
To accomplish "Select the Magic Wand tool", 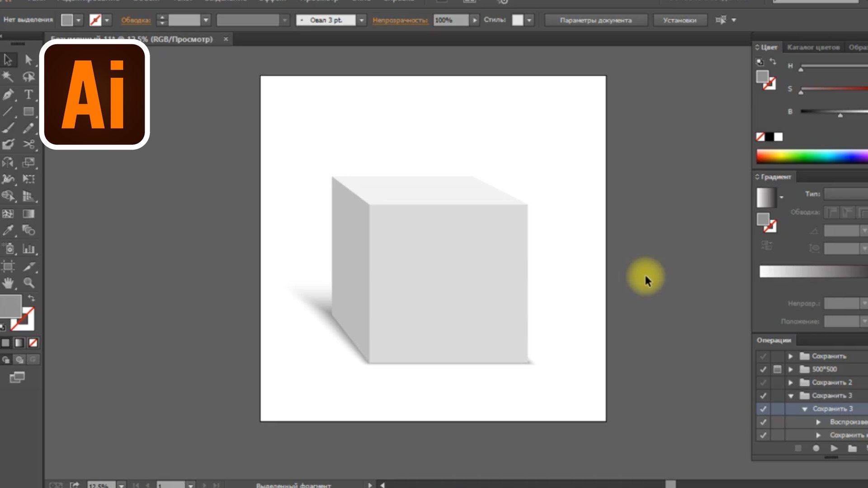I will [8, 77].
